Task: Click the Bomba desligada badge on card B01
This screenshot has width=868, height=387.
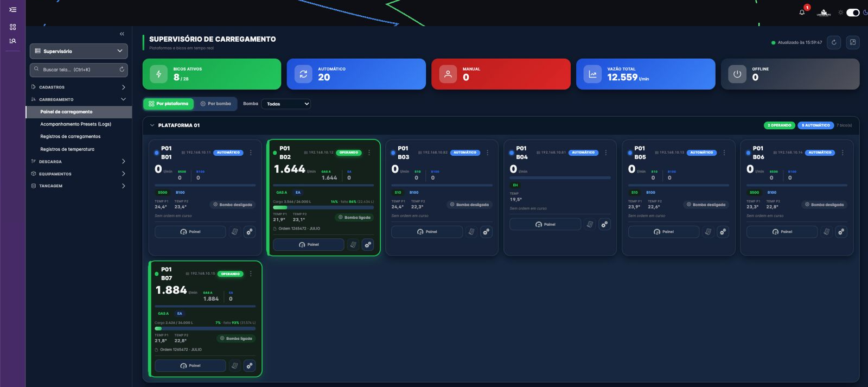Action: [233, 205]
